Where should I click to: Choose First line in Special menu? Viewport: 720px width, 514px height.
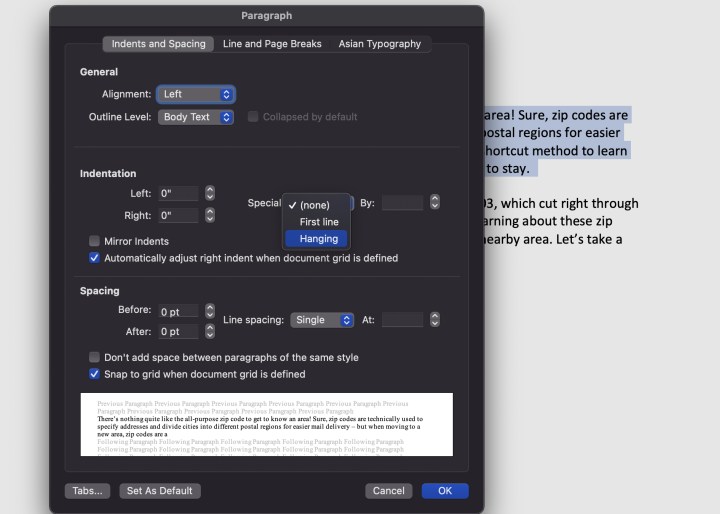(316, 222)
